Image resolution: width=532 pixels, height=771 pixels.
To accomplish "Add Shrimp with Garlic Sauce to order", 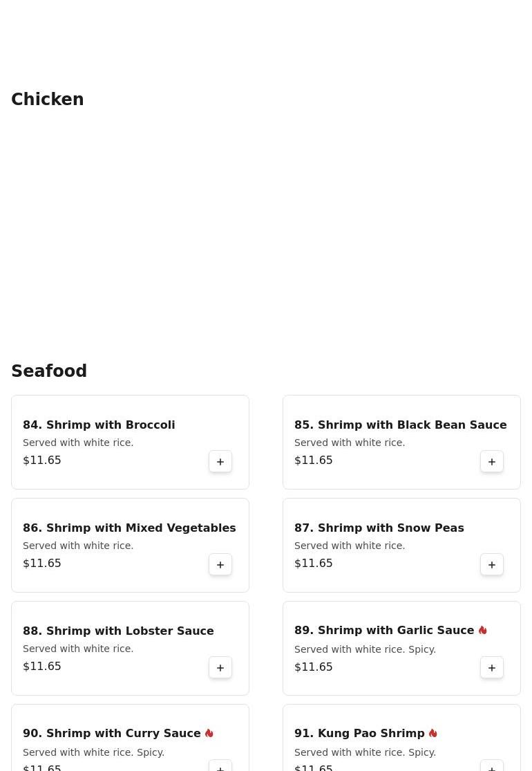I will 492,668.
